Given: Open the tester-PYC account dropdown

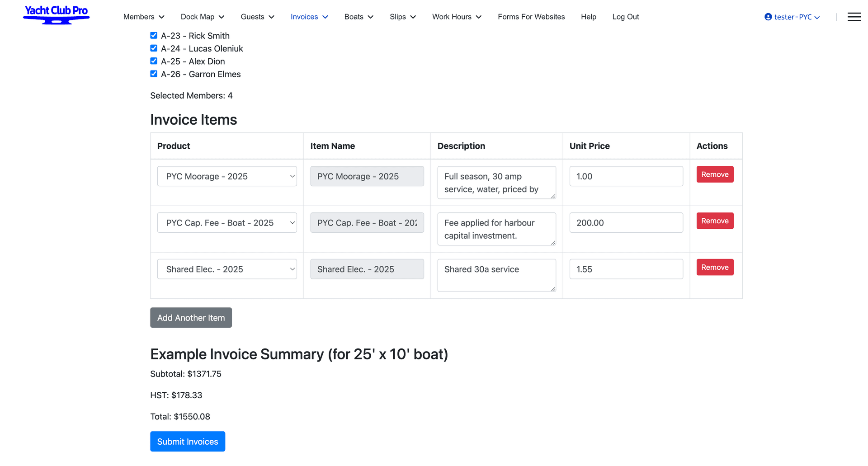Looking at the screenshot, I should pyautogui.click(x=792, y=17).
